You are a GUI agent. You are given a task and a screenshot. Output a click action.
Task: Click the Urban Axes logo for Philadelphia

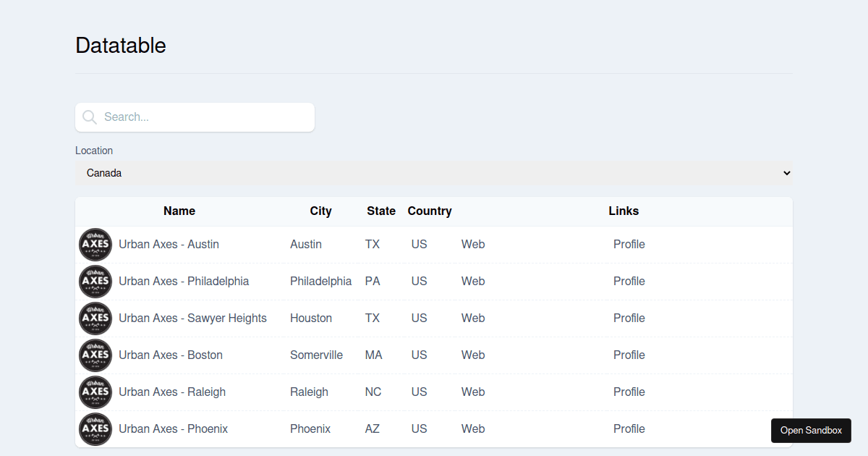[95, 282]
